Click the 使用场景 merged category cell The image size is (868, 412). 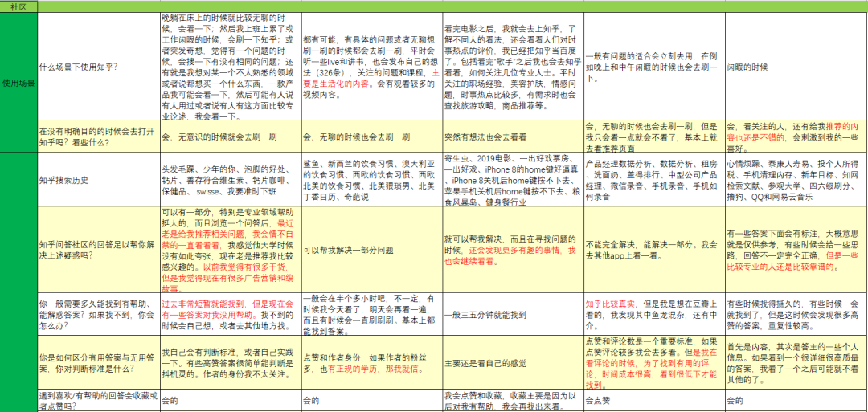(x=18, y=82)
